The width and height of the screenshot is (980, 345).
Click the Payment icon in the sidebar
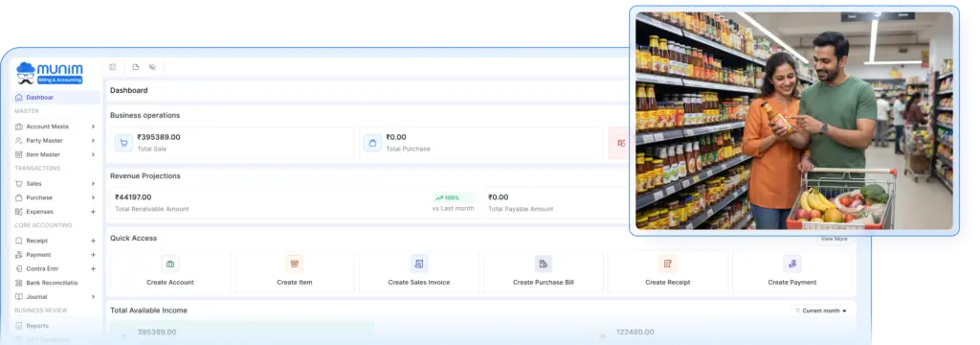(19, 255)
